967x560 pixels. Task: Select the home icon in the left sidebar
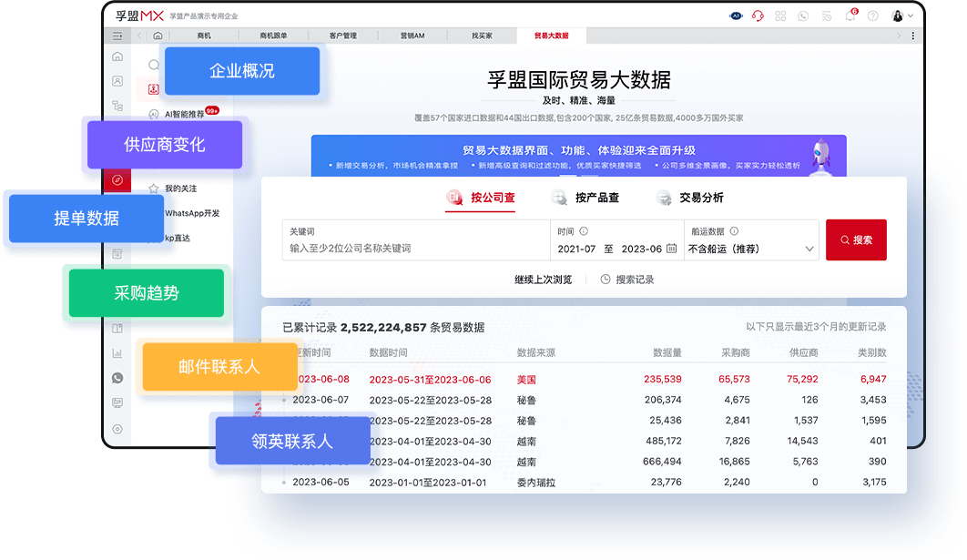pos(117,56)
